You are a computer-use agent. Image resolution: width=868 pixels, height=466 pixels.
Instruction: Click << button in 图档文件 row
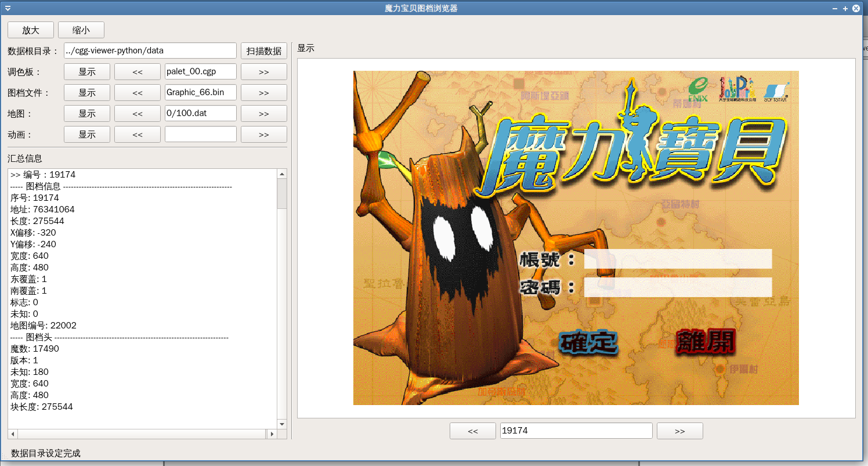[138, 93]
